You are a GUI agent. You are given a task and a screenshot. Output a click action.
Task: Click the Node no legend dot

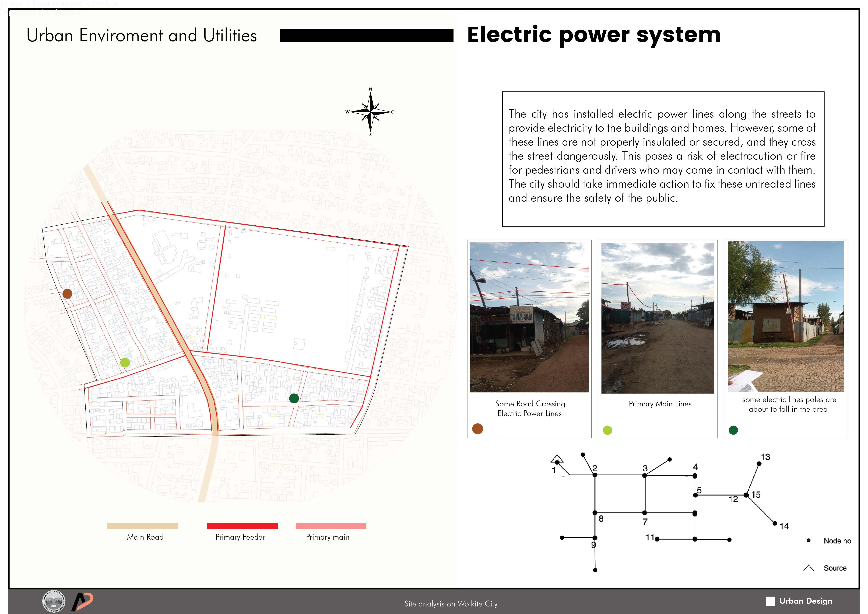coord(809,541)
